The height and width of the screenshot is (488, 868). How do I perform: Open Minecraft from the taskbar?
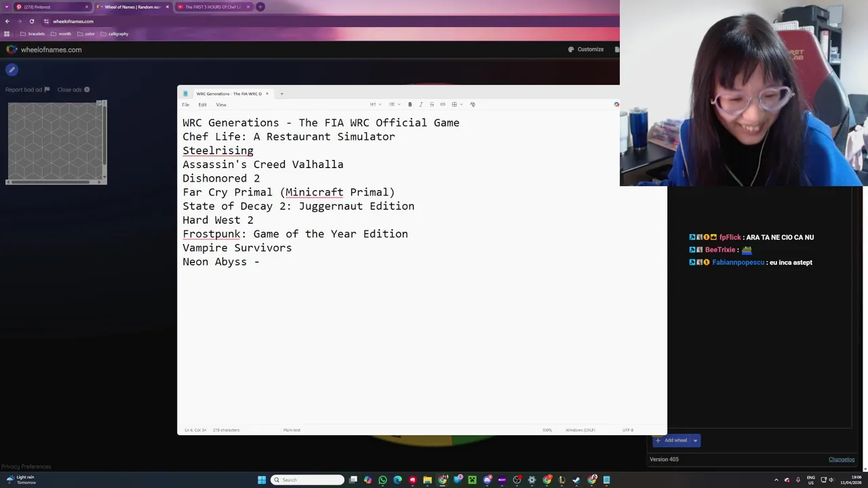[473, 480]
